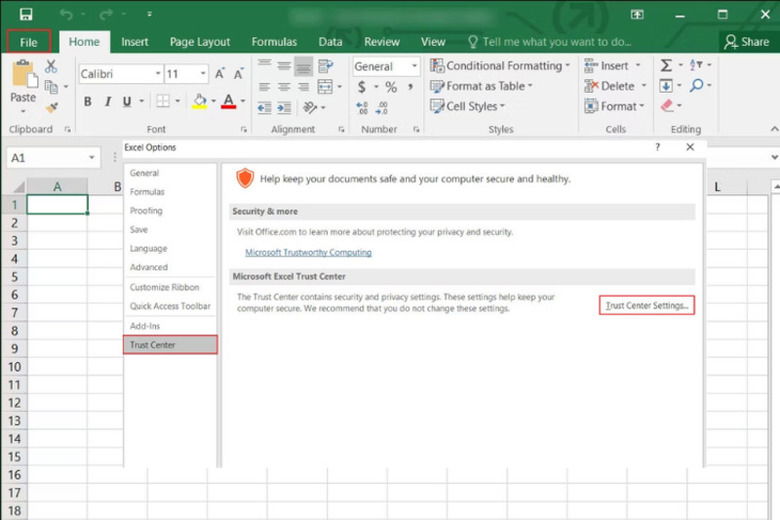780x520 pixels.
Task: Switch to the Data tab
Action: pos(330,42)
